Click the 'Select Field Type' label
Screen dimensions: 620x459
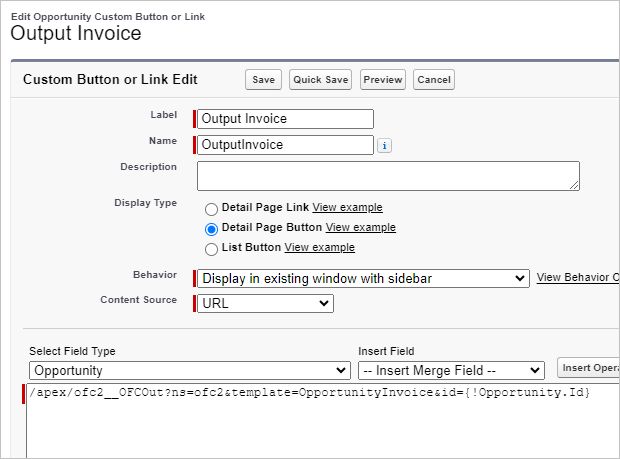pyautogui.click(x=72, y=351)
